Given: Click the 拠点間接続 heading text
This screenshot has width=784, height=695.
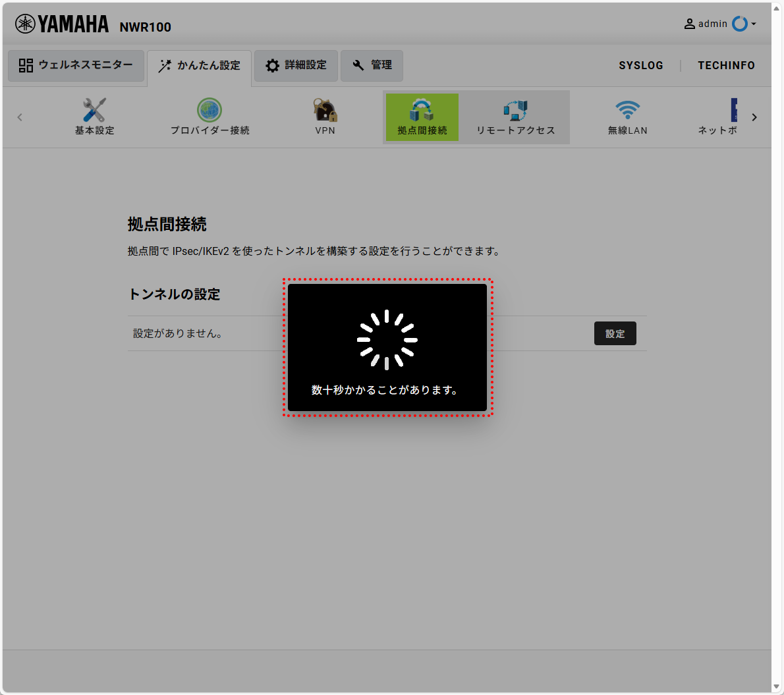Looking at the screenshot, I should click(167, 224).
